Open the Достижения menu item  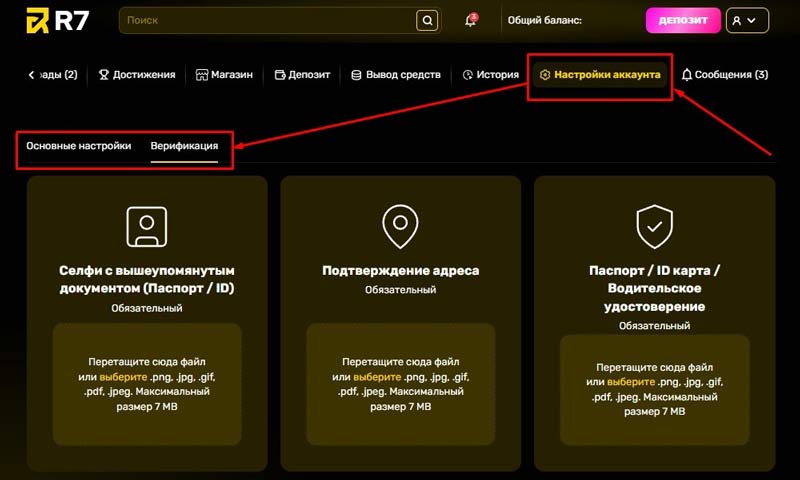coord(137,75)
